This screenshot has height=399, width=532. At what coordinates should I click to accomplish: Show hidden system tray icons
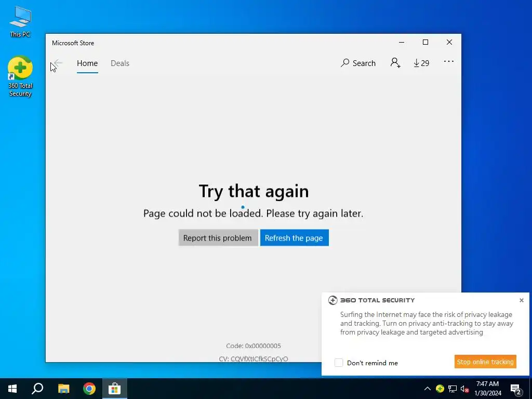tap(428, 389)
